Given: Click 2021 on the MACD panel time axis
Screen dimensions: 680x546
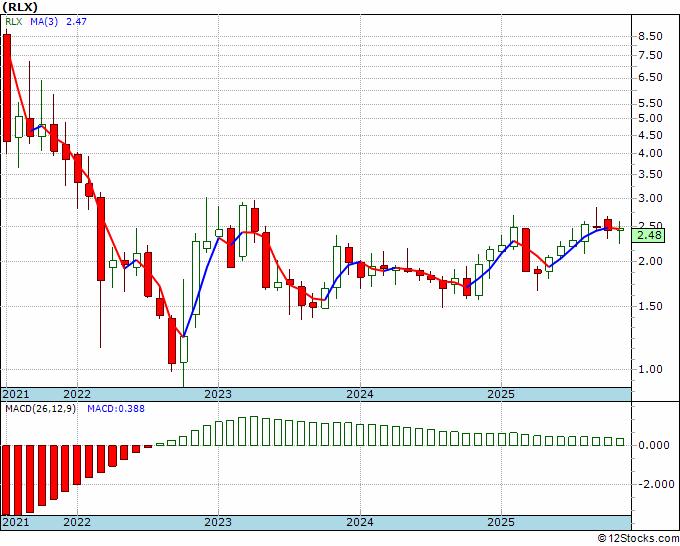Looking at the screenshot, I should (16, 522).
